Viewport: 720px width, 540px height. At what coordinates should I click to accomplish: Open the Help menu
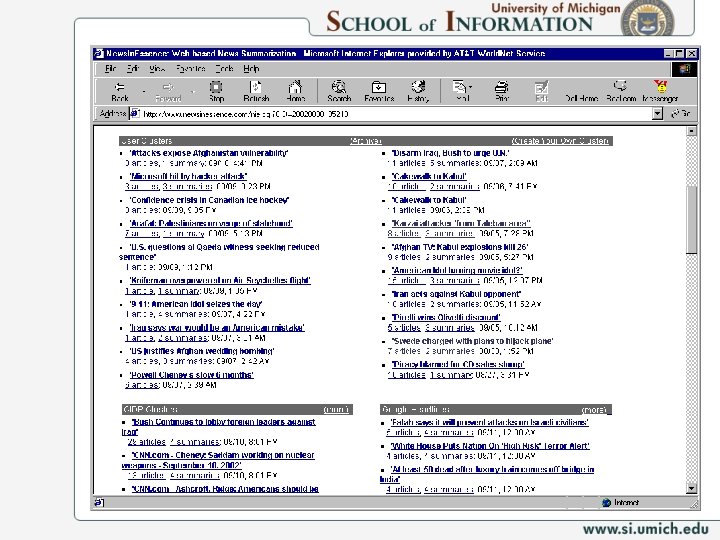pos(251,69)
